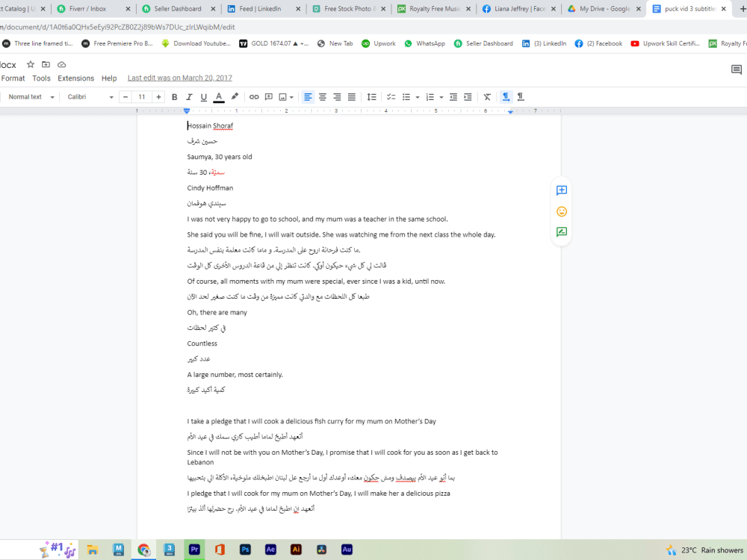747x560 pixels.
Task: Toggle right-to-left paragraph direction
Action: [x=521, y=97]
